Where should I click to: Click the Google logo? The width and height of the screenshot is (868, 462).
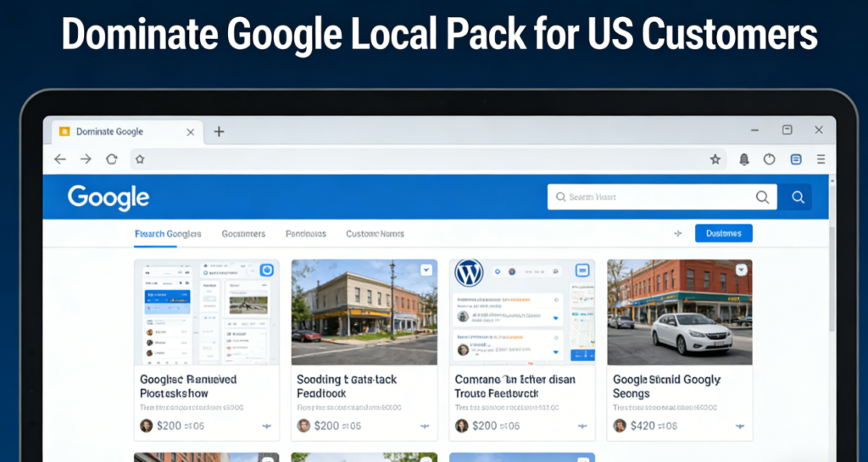tap(108, 198)
